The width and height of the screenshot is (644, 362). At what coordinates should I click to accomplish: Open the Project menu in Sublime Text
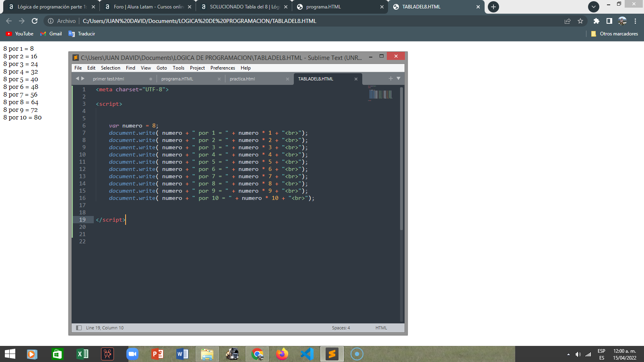coord(197,68)
